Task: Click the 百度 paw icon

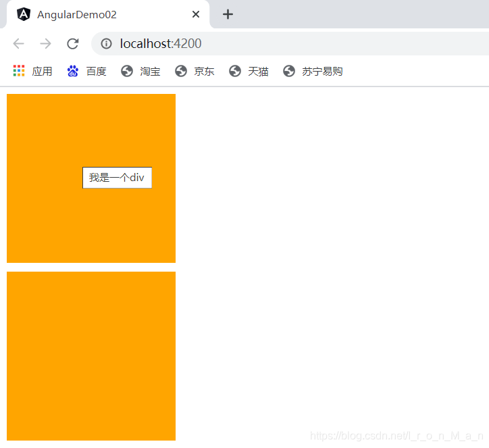Action: point(73,71)
